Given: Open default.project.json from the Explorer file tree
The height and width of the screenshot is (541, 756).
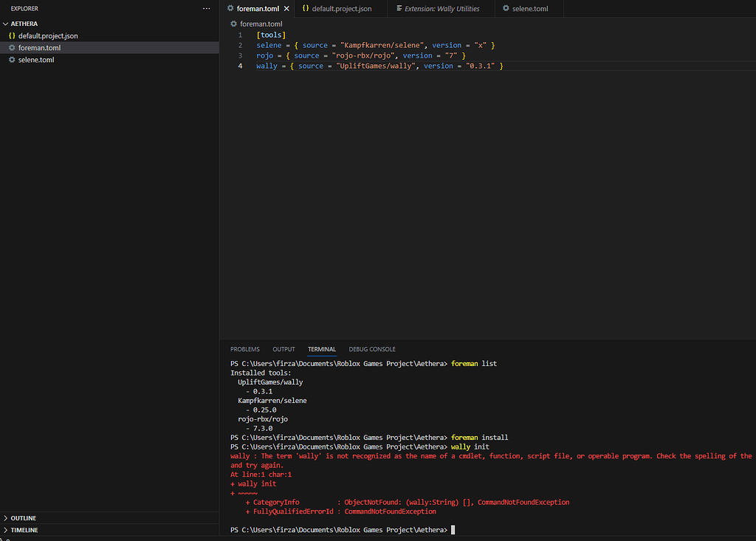Looking at the screenshot, I should (x=48, y=35).
